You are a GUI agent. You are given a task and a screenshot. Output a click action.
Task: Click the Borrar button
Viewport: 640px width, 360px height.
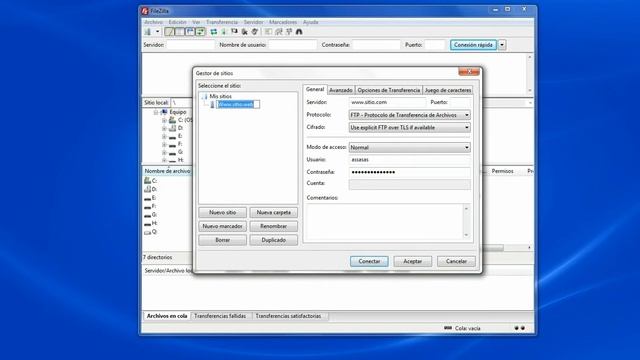tap(222, 240)
